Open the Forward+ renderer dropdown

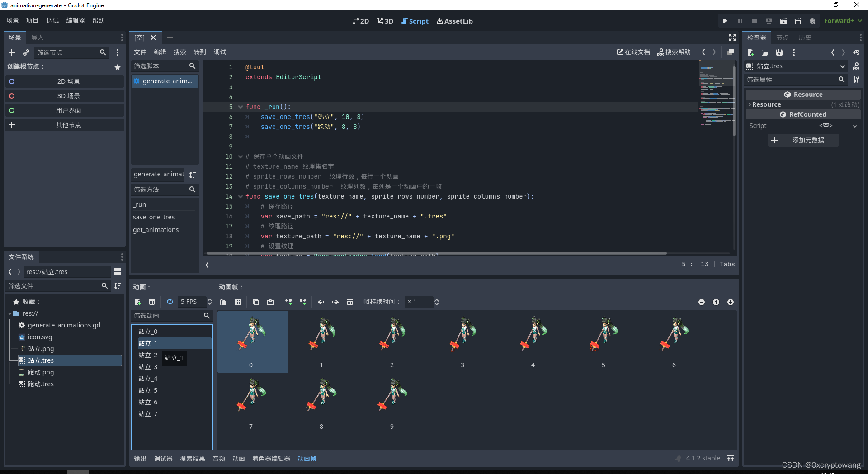(843, 21)
